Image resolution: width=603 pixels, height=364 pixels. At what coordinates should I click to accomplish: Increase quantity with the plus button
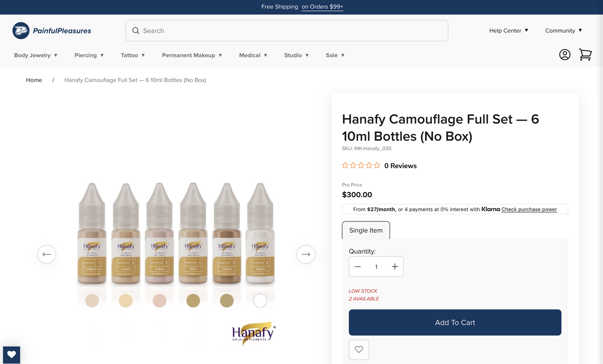click(395, 267)
